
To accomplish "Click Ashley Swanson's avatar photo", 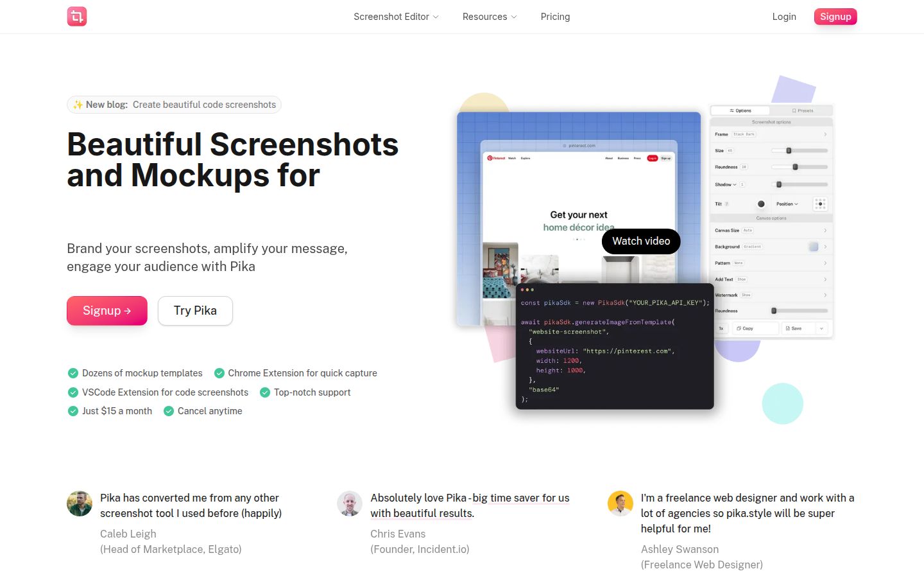I will pos(620,504).
